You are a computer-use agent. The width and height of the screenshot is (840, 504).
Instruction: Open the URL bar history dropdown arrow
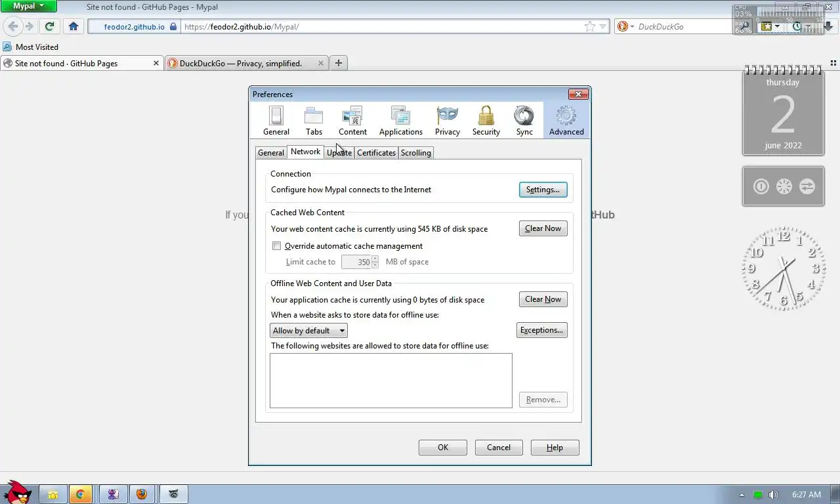tap(603, 27)
